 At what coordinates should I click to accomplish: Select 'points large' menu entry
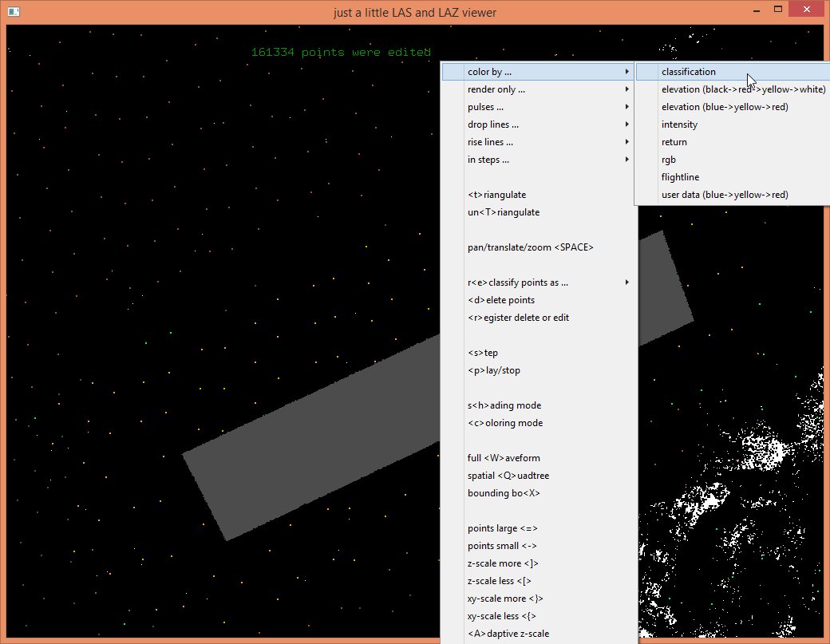[x=503, y=528]
